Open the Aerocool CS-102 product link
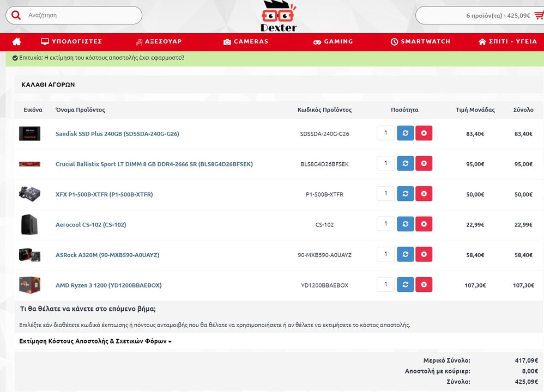Viewport: 544px width, 392px height. point(90,225)
